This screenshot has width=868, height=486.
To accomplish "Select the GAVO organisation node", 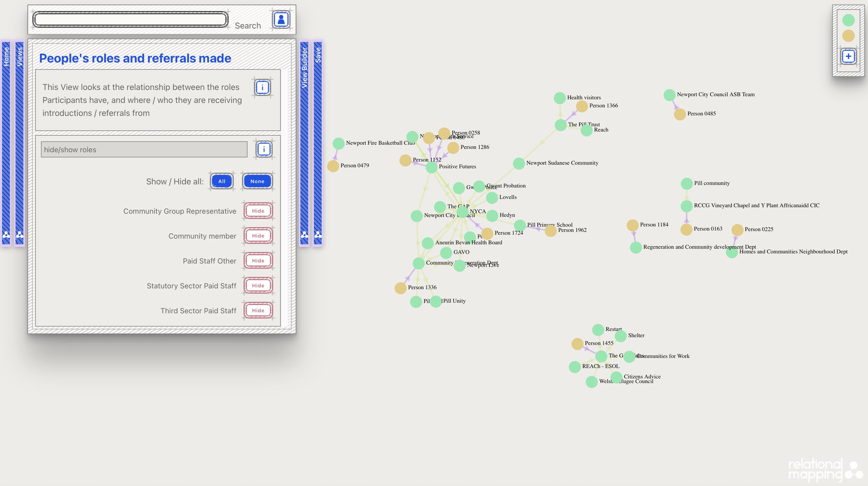I will coord(446,253).
